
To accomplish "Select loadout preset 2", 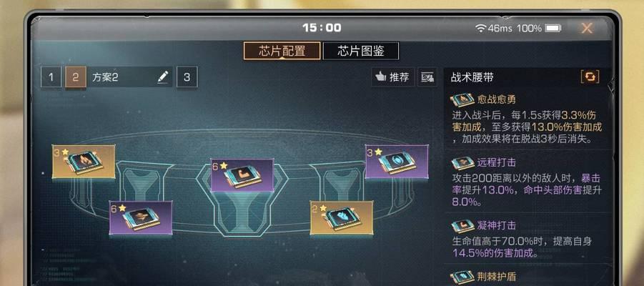I will [76, 77].
